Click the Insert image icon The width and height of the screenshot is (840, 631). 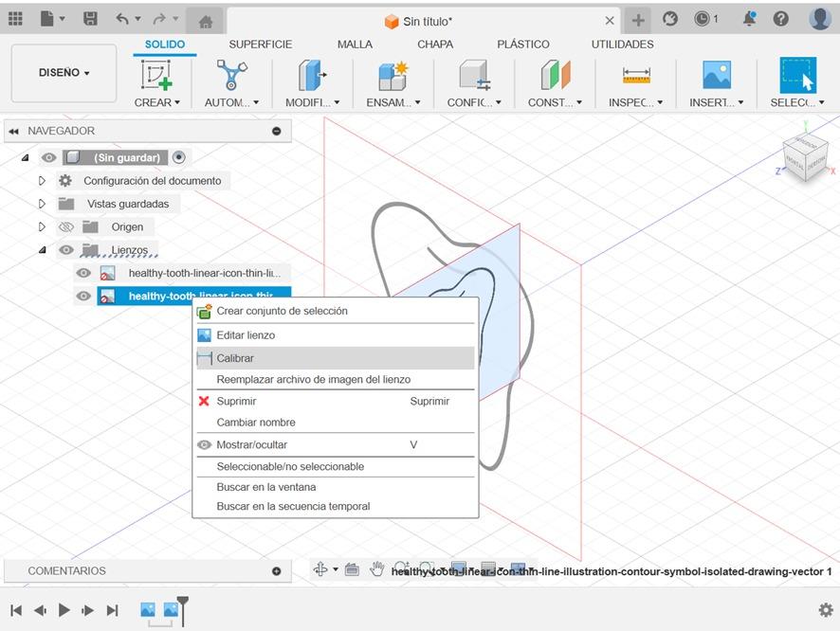pyautogui.click(x=716, y=75)
